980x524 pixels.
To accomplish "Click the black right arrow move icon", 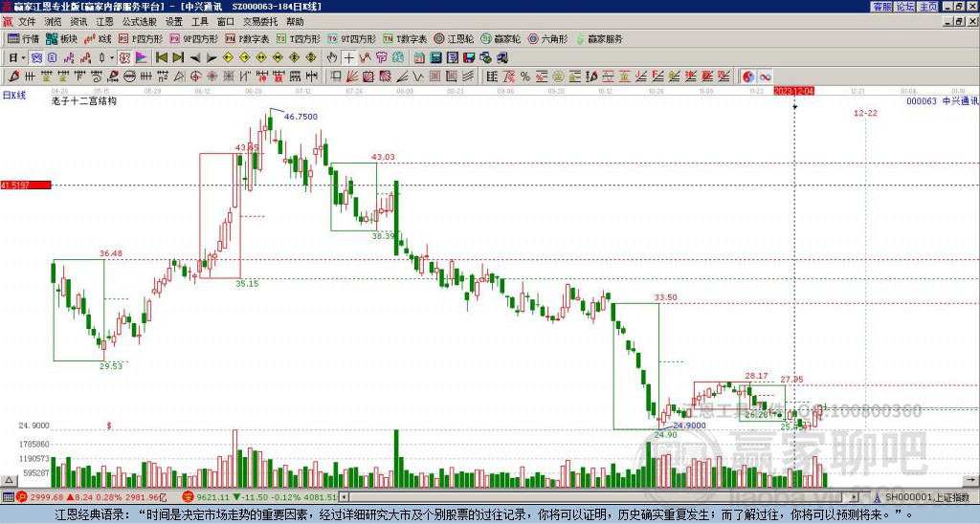I will pos(212,58).
